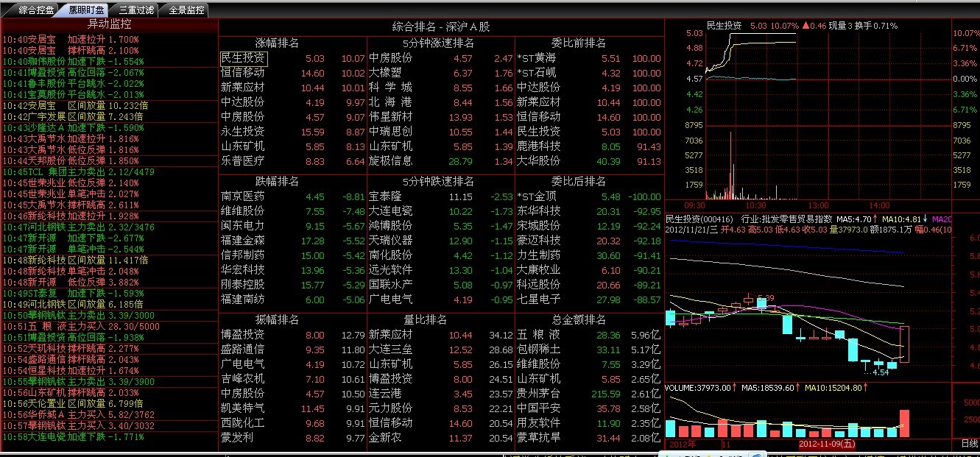Select 盛路通信 in the 振幅排名 list
980x457 pixels.
(x=243, y=350)
